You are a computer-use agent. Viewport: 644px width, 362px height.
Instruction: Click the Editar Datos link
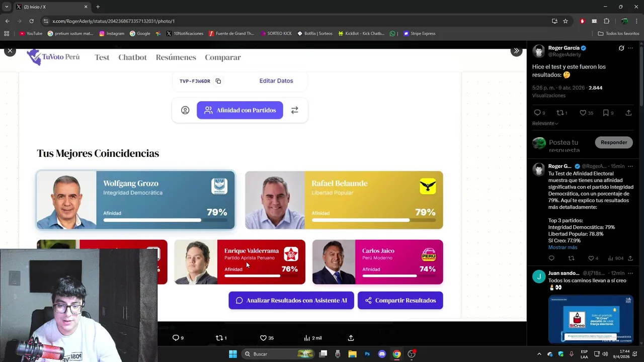pos(276,80)
